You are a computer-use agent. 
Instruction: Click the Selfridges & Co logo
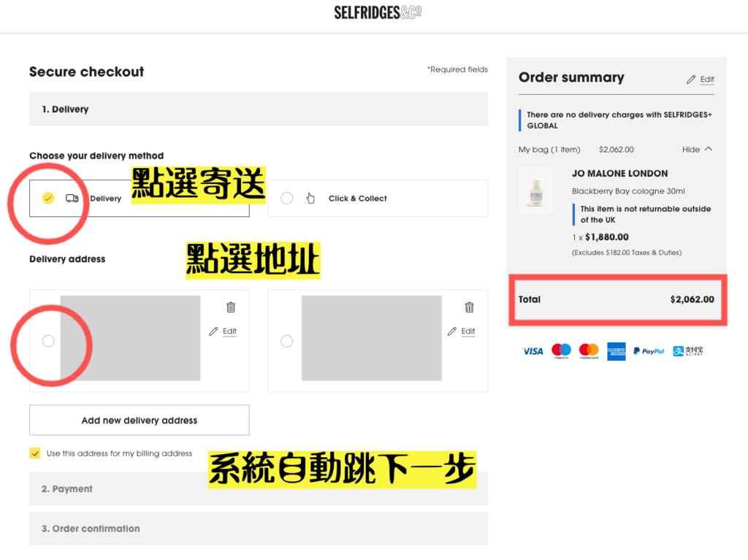click(378, 12)
